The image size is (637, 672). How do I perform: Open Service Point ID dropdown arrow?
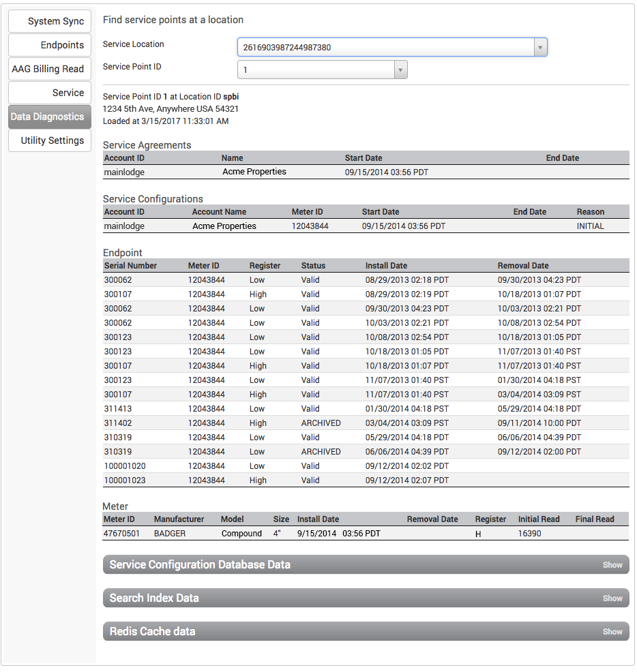pyautogui.click(x=400, y=70)
